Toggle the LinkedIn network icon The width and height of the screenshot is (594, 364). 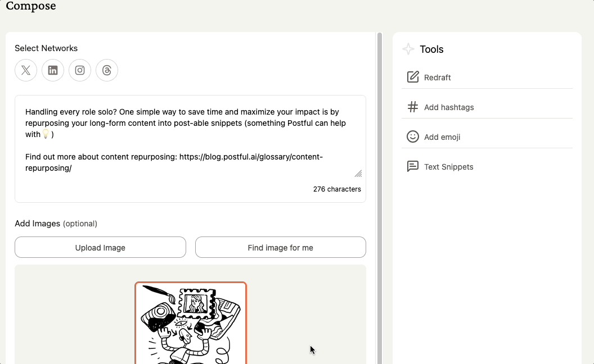53,70
